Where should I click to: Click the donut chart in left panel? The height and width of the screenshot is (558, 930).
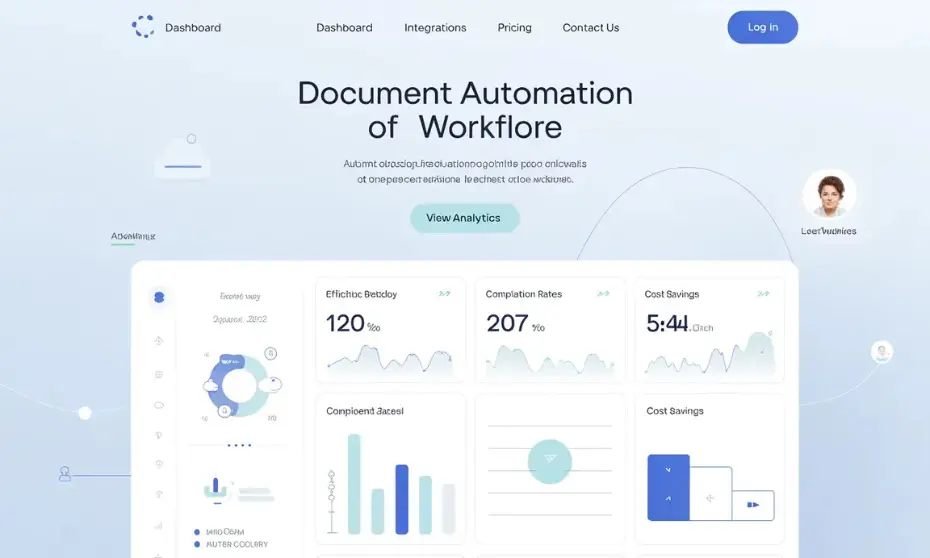pos(239,385)
